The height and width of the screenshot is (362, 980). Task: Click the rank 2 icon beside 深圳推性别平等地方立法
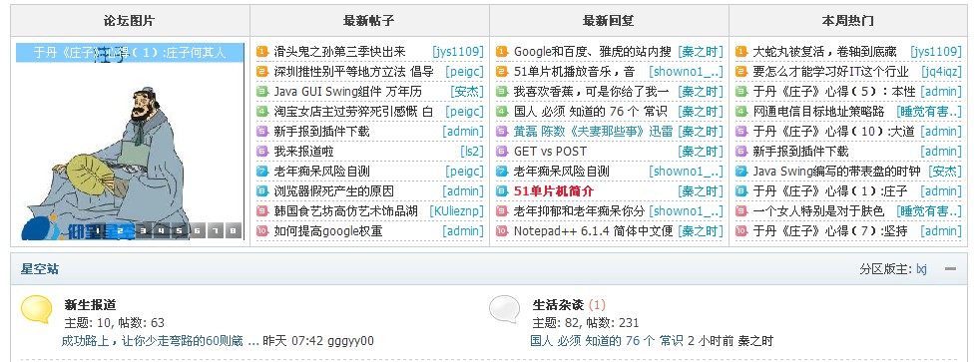pyautogui.click(x=262, y=72)
